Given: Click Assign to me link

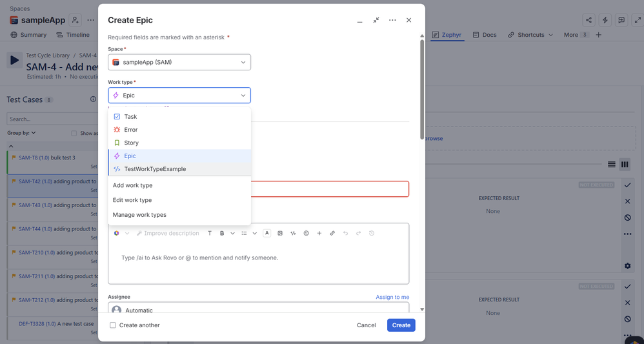Looking at the screenshot, I should (x=392, y=297).
